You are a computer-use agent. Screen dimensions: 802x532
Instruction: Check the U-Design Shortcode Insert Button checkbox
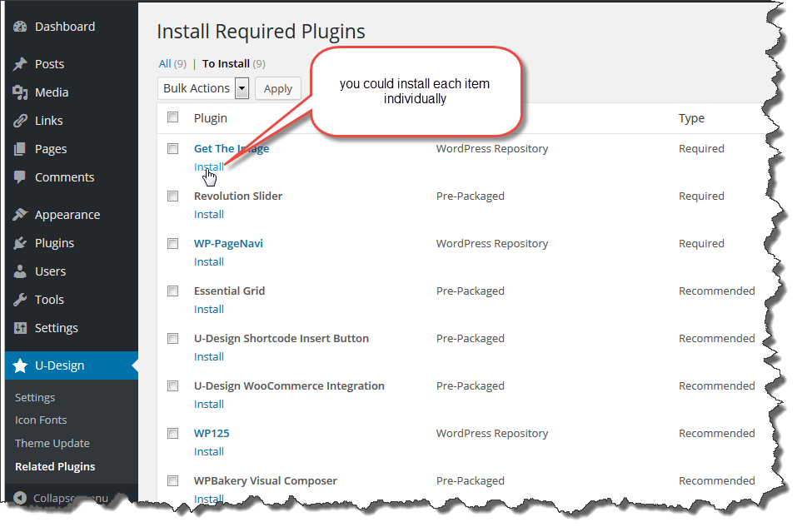173,338
